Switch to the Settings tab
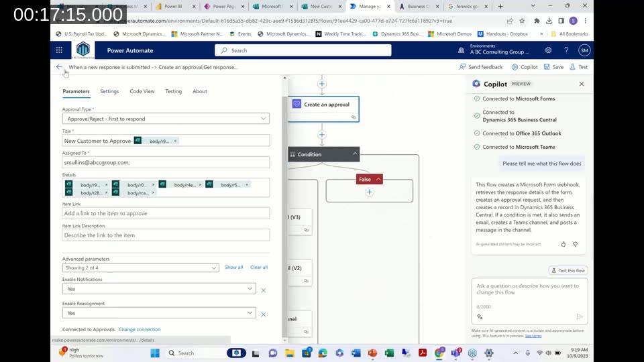Screen dimensions: 644x362 pos(109,91)
